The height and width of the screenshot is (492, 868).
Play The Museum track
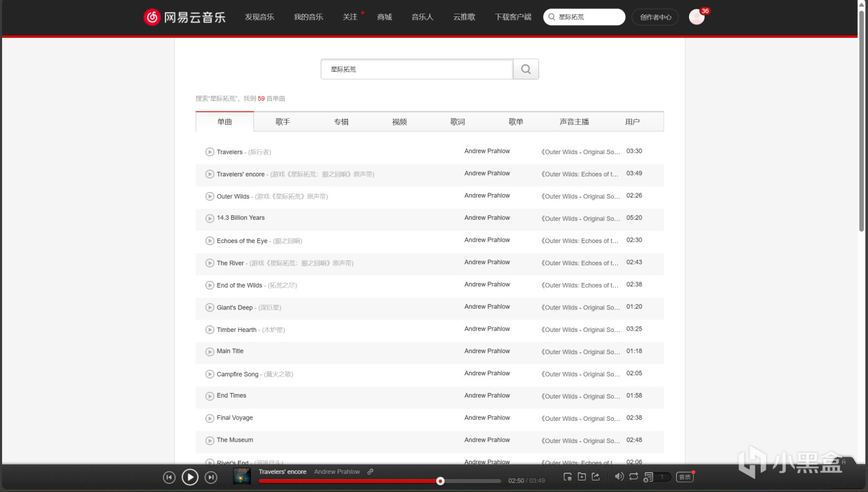pyautogui.click(x=210, y=440)
